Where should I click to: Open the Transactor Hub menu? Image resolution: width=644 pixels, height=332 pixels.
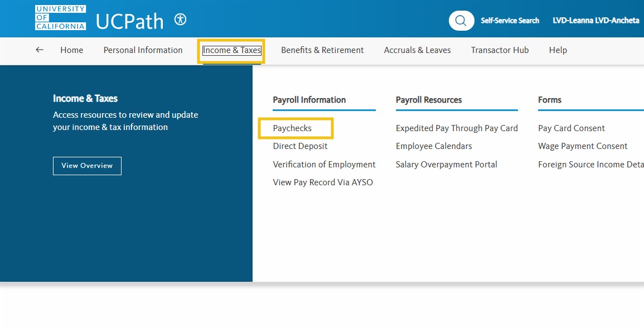[x=500, y=50]
